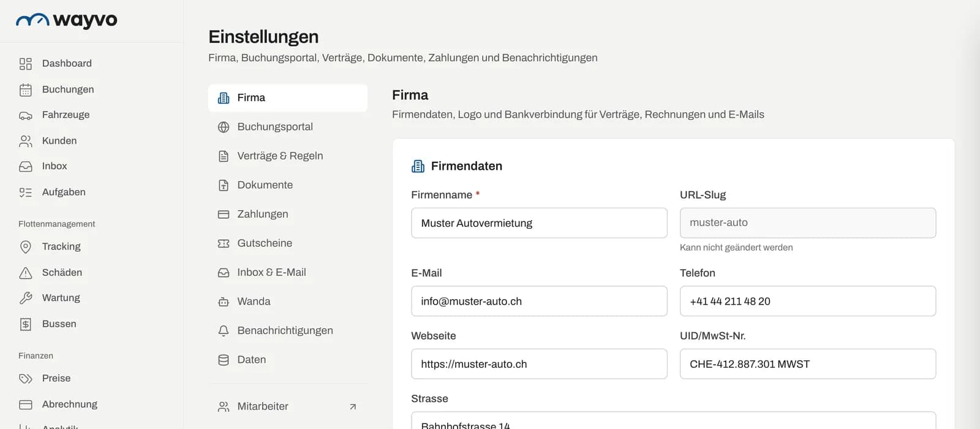Click the Fahrzeuge car icon
980x429 pixels.
coord(26,115)
